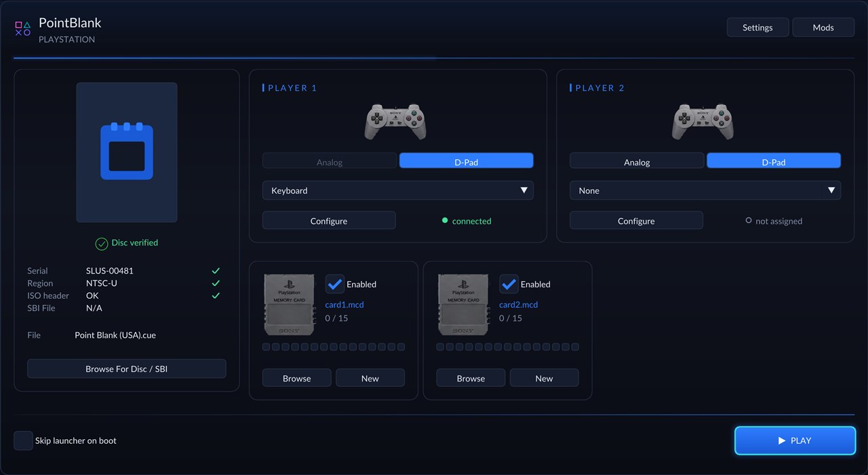Click the blue disc placeholder cover art
The width and height of the screenshot is (868, 475).
coord(127,152)
